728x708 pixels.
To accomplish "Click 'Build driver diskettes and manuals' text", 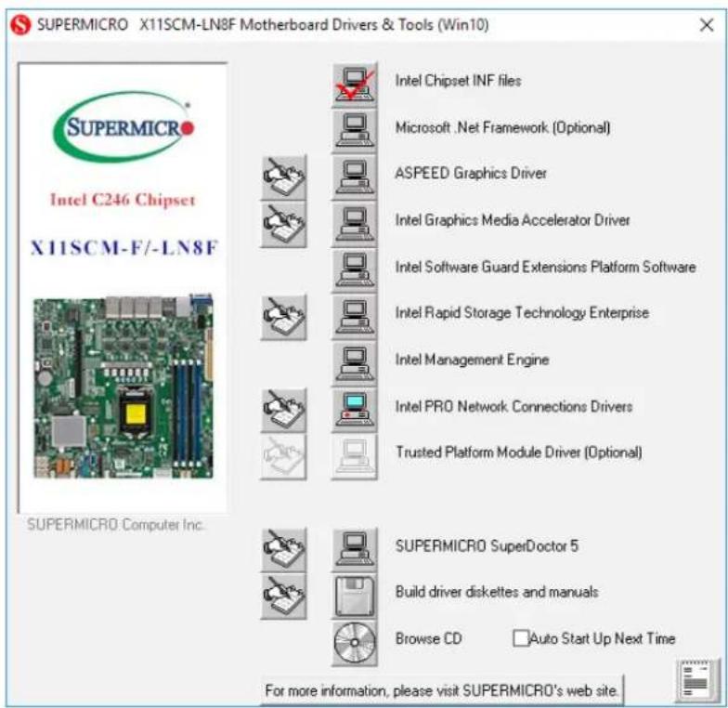I will point(496,592).
